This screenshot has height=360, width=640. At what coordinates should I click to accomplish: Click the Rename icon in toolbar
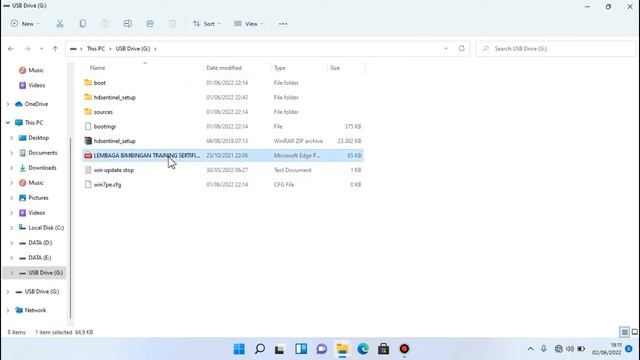pos(127,24)
